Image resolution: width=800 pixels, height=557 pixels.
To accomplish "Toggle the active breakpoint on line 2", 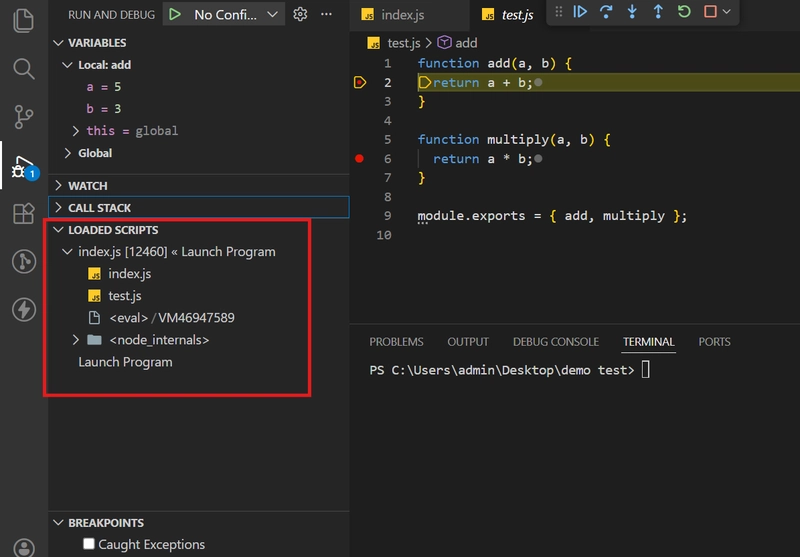I will [x=360, y=82].
